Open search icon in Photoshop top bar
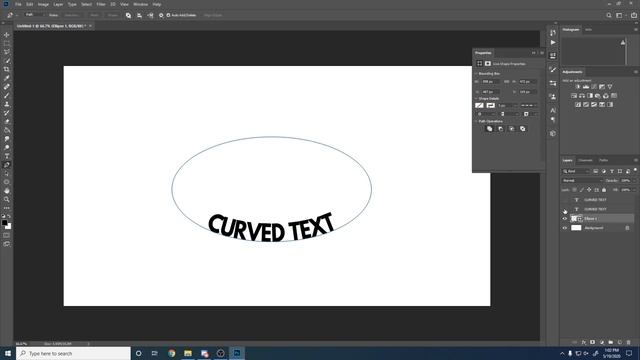This screenshot has width=640, height=360. 609,15
